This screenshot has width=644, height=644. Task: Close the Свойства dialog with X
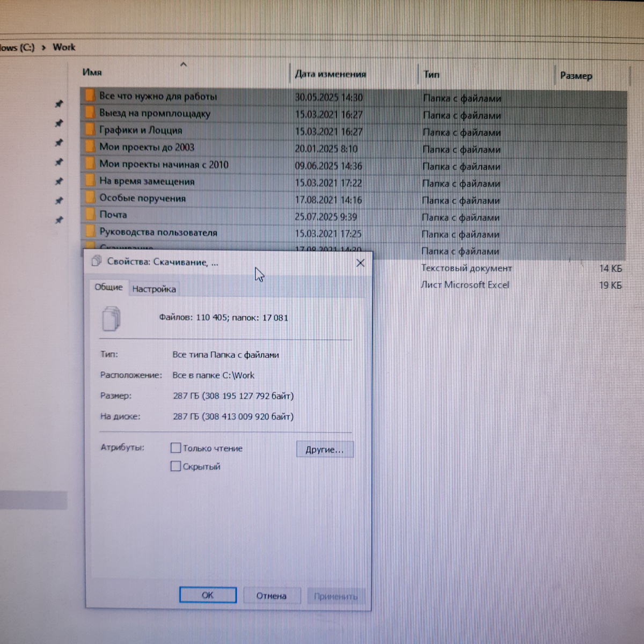click(360, 262)
